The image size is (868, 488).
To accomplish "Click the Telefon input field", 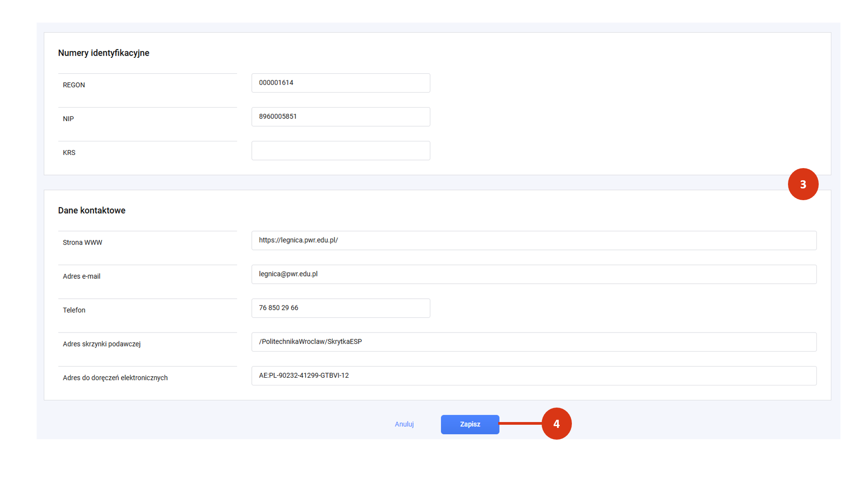I will tap(340, 308).
